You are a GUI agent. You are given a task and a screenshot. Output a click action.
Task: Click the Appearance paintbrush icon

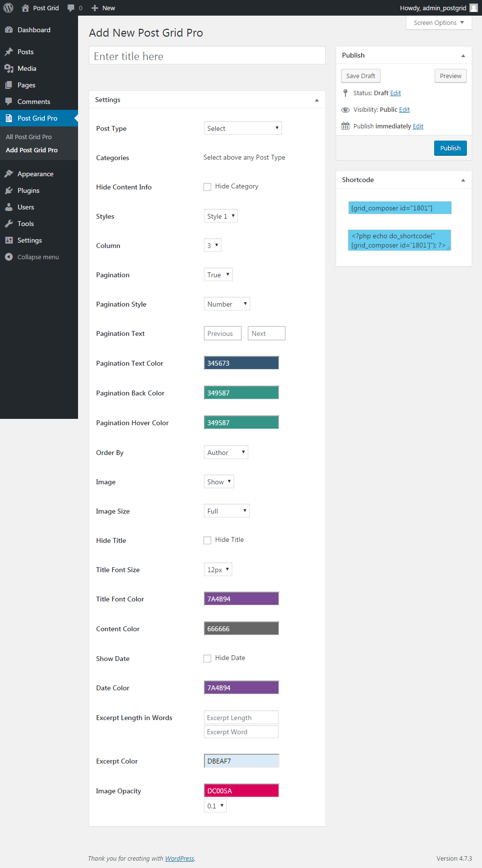[x=9, y=174]
